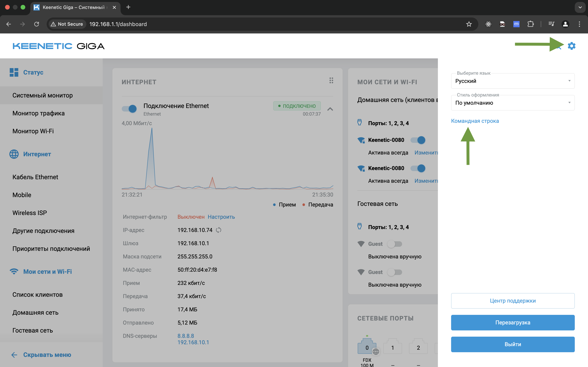The image size is (588, 367).
Task: Click the Командная строка link
Action: click(x=475, y=121)
